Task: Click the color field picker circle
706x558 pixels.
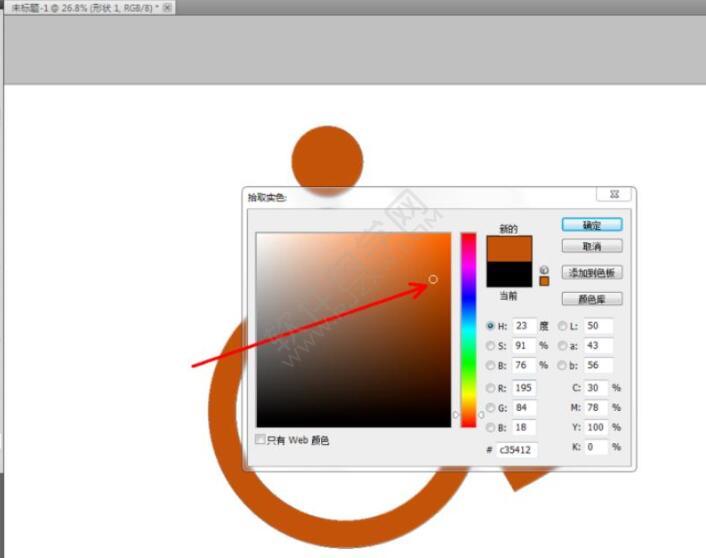Action: (433, 279)
